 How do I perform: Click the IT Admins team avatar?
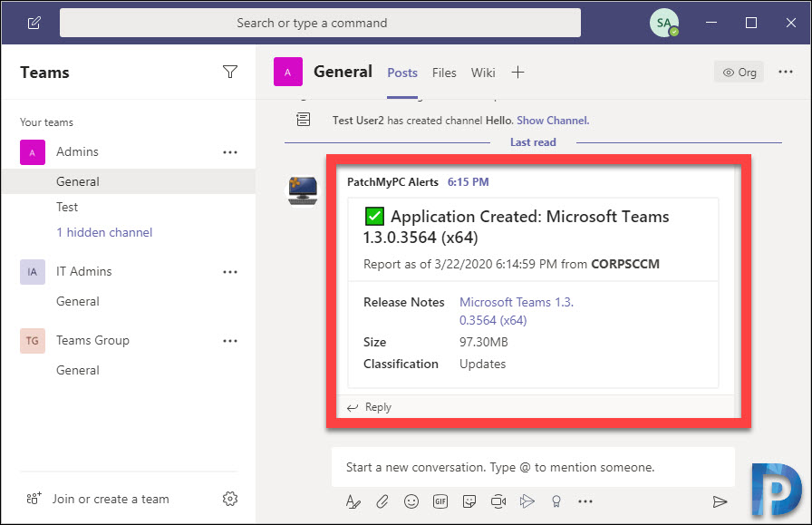(33, 272)
